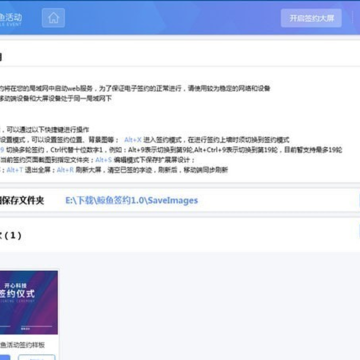Open the E:\下载\鲸鱼签约1.0\SaveImages folder path
Image resolution: width=360 pixels, height=360 pixels.
pos(132,200)
